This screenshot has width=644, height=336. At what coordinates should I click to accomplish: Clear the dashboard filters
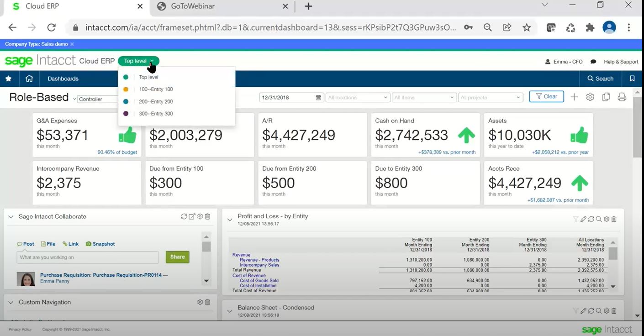(x=547, y=96)
